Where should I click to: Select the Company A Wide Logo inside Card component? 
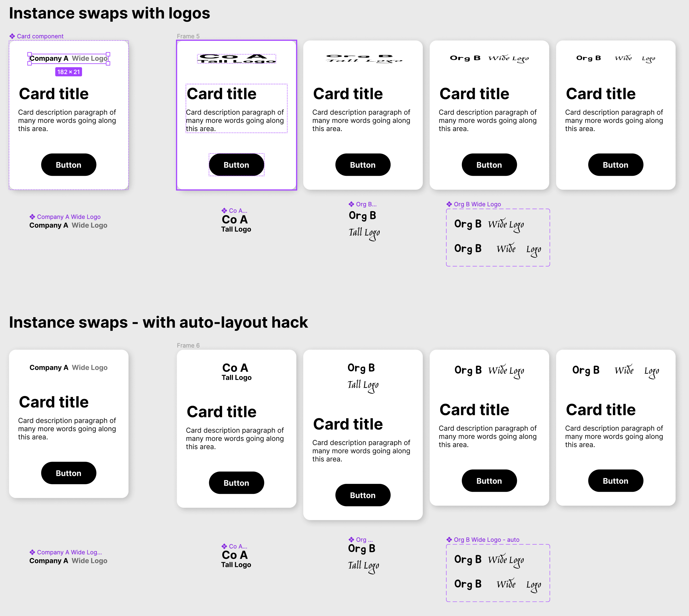(68, 59)
